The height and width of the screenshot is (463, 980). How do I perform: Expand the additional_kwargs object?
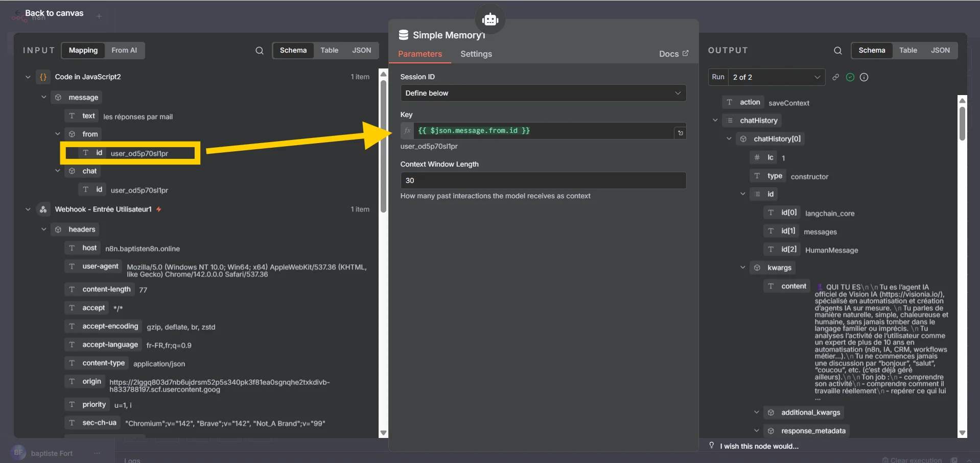(757, 412)
